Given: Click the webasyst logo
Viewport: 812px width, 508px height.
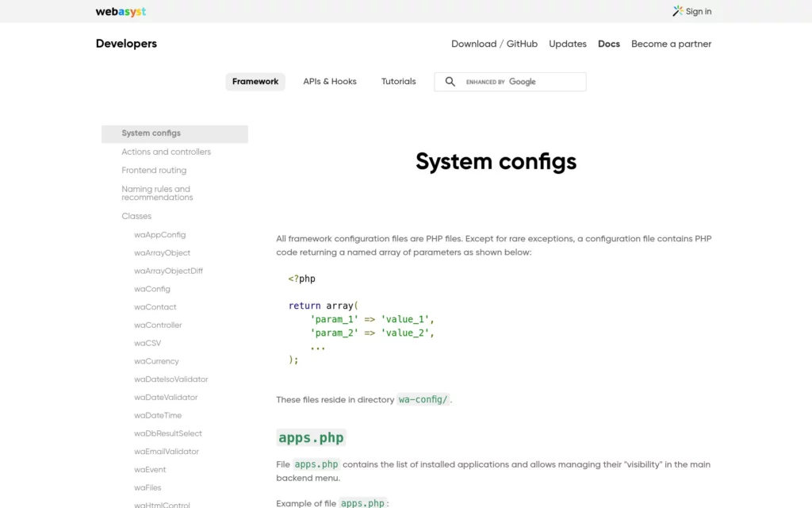Looking at the screenshot, I should pyautogui.click(x=121, y=11).
